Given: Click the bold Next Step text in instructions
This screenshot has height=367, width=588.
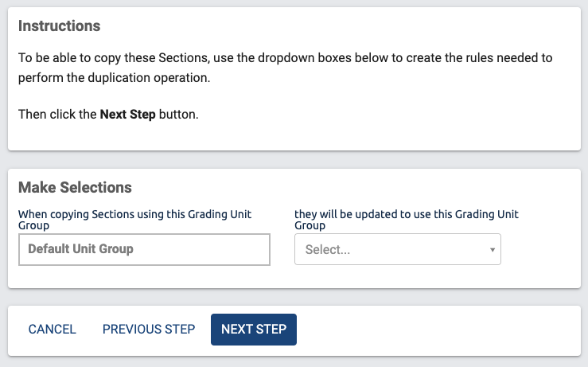Looking at the screenshot, I should (127, 114).
